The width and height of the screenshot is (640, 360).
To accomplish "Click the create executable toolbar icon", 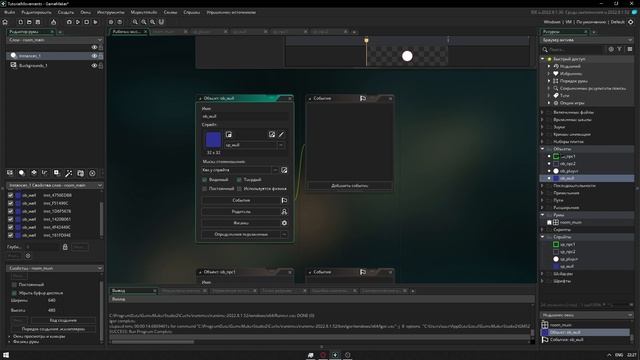I will [x=53, y=22].
